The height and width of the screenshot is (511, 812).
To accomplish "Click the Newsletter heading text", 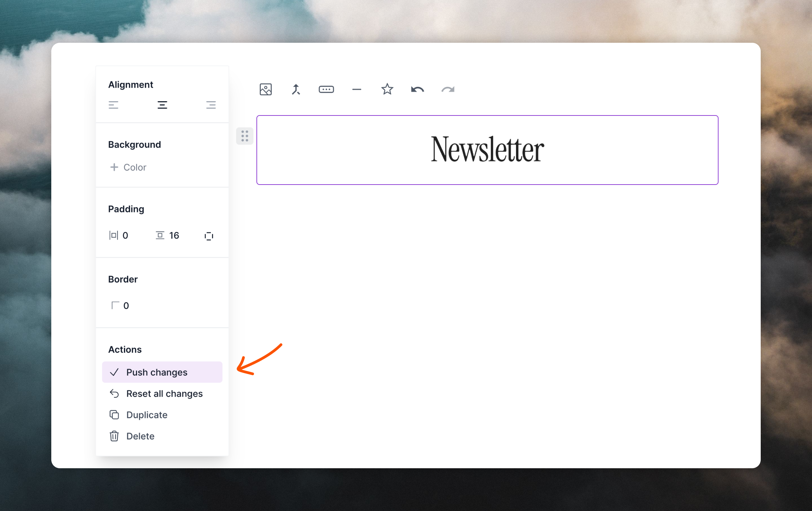I will tap(487, 150).
